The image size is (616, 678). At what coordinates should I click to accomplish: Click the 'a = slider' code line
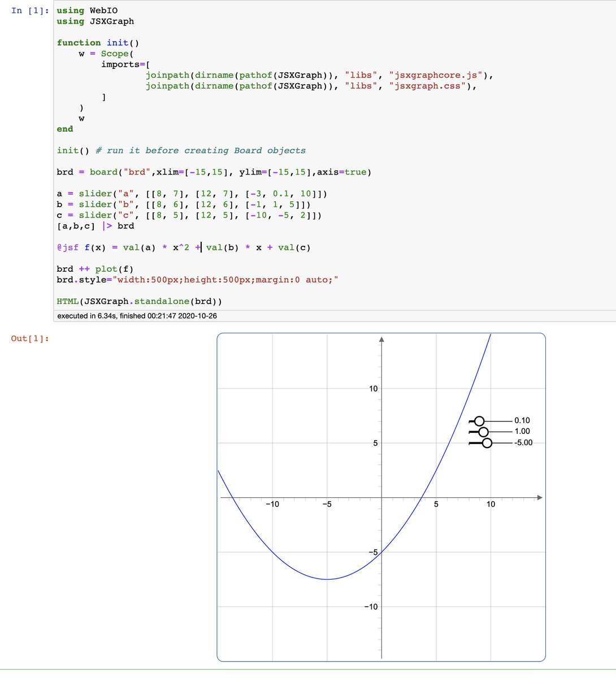(192, 194)
